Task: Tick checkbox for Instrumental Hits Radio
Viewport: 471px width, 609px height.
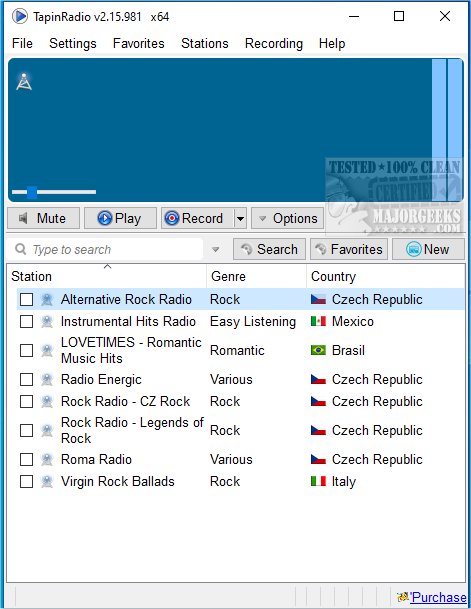Action: (26, 322)
